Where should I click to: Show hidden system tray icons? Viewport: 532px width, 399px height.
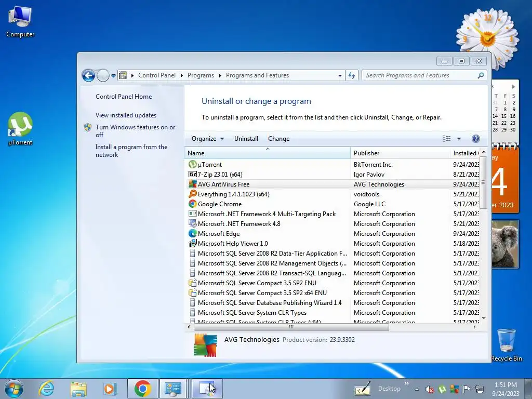click(x=417, y=389)
